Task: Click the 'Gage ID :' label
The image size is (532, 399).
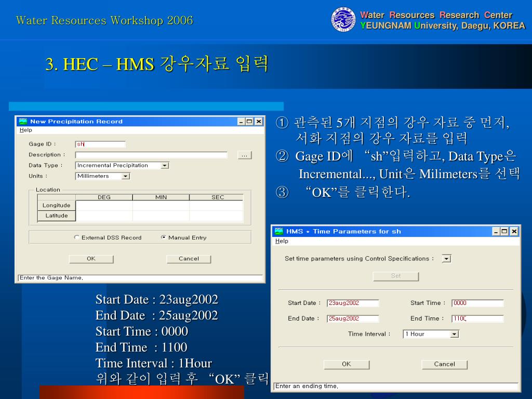Action: click(42, 144)
